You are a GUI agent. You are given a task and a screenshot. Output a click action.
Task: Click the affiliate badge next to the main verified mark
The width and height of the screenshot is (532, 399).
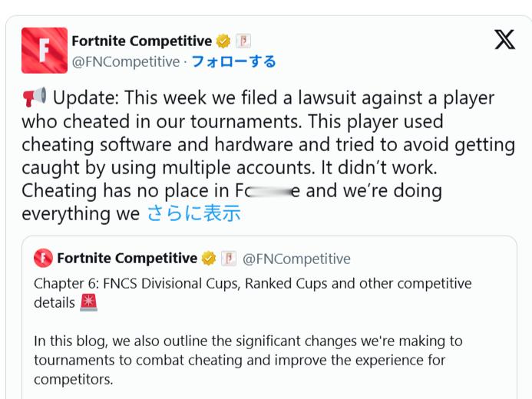243,41
